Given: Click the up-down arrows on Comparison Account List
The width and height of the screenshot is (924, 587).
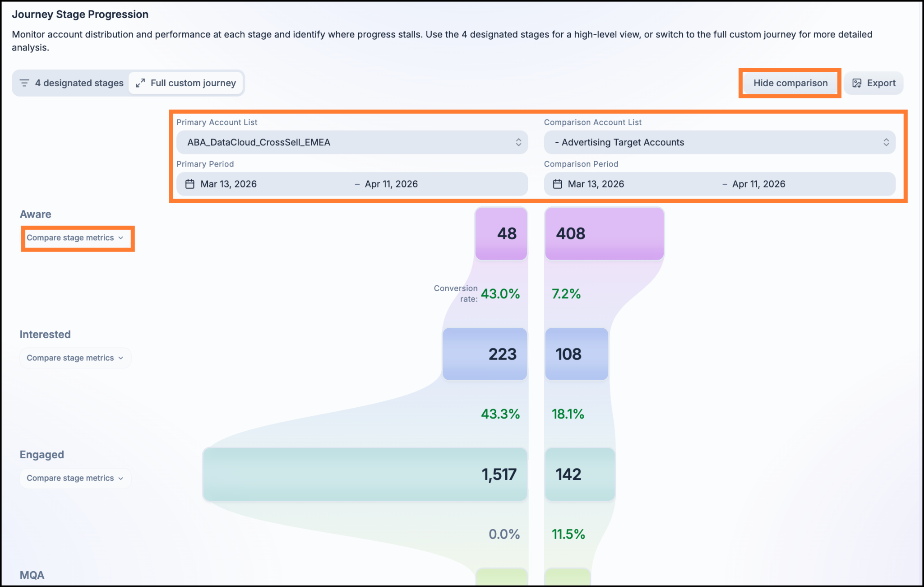Looking at the screenshot, I should [x=886, y=142].
